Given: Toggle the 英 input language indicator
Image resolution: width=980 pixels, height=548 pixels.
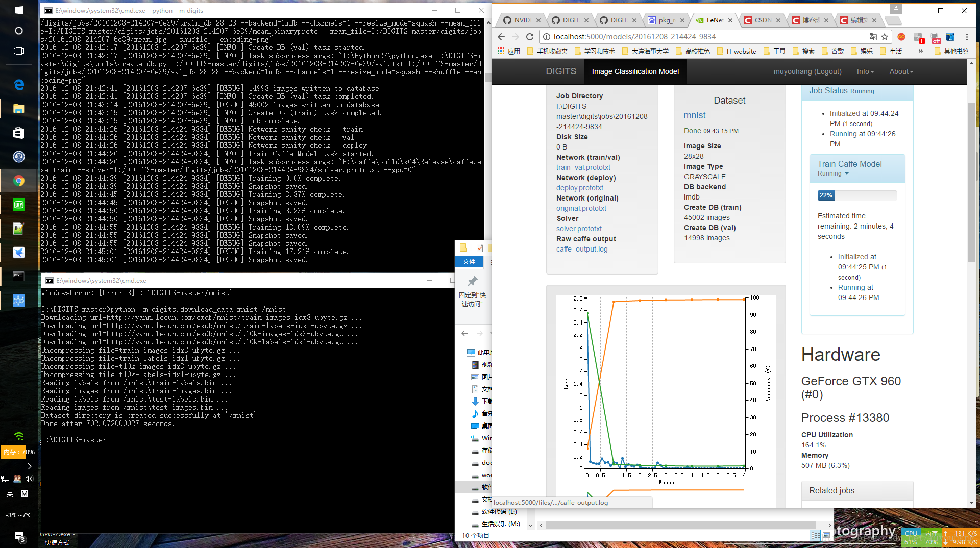Looking at the screenshot, I should point(10,493).
